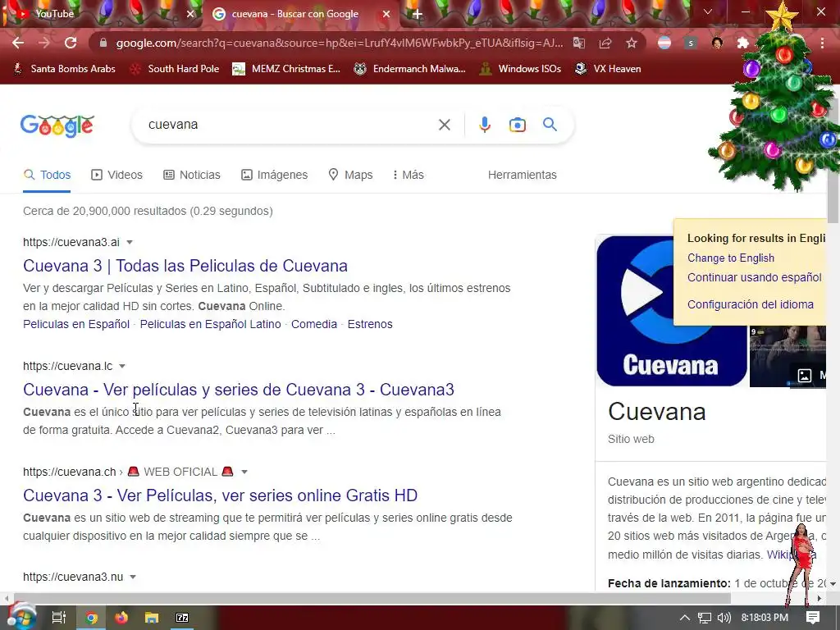Open result Cuevana 3 - Ver Películas Gratis HD

[220, 495]
